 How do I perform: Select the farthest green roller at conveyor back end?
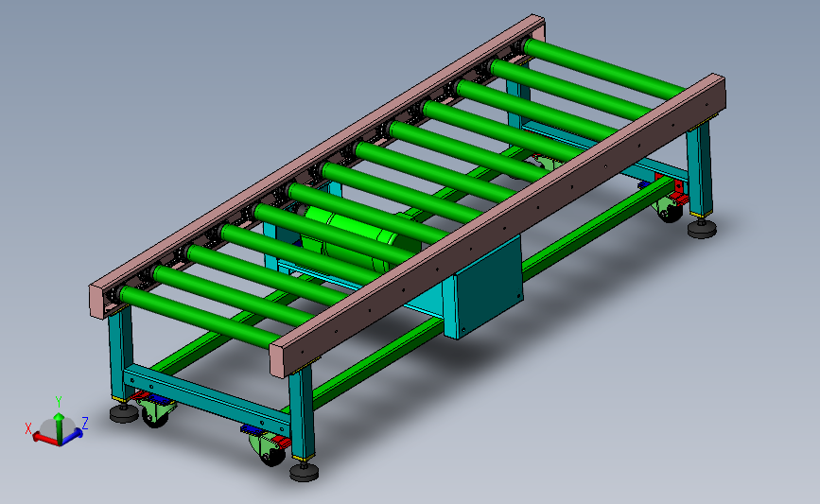[604, 68]
